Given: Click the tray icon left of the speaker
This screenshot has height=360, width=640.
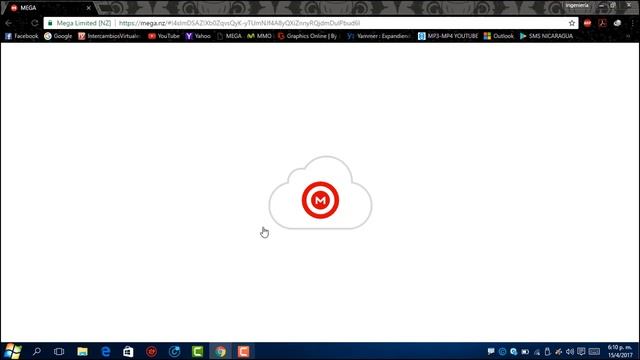Looking at the screenshot, I should 559,351.
